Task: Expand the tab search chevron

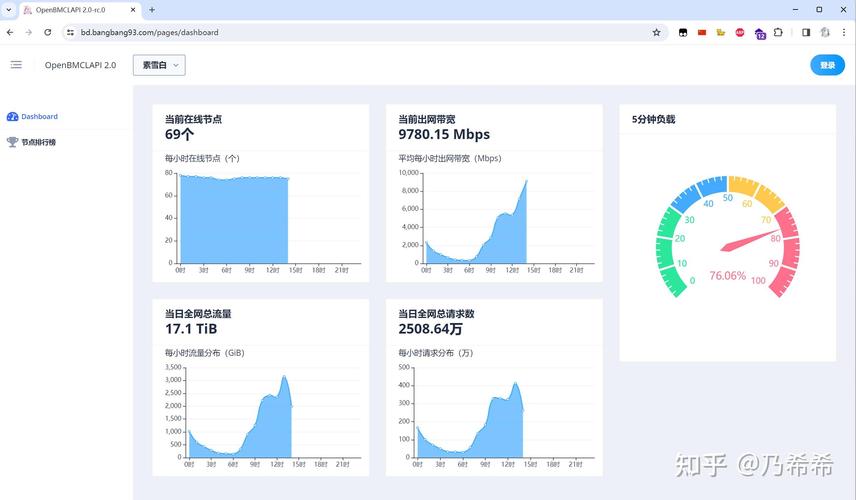Action: pos(10,10)
